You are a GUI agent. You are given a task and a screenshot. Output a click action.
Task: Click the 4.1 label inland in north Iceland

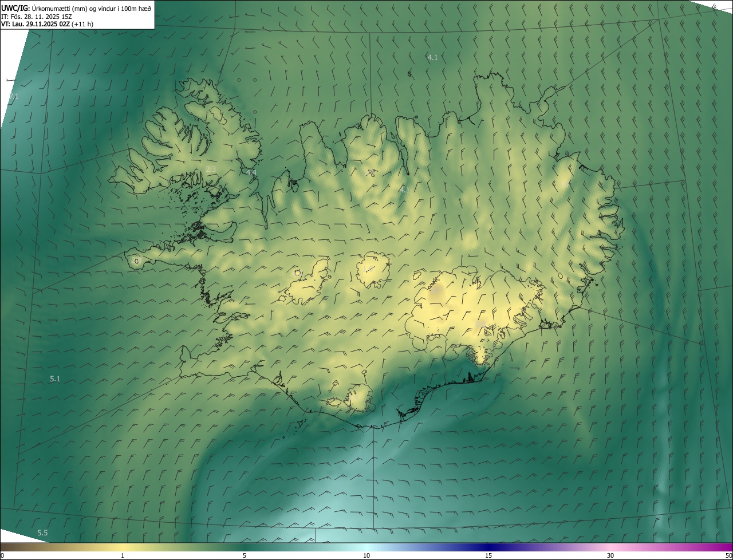pos(404,190)
